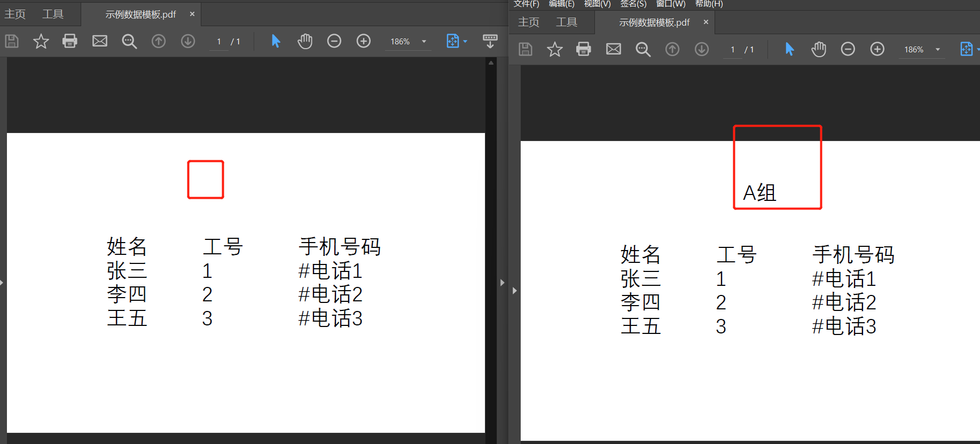The height and width of the screenshot is (444, 980).
Task: Click the email envelope icon in right window
Action: coord(614,49)
